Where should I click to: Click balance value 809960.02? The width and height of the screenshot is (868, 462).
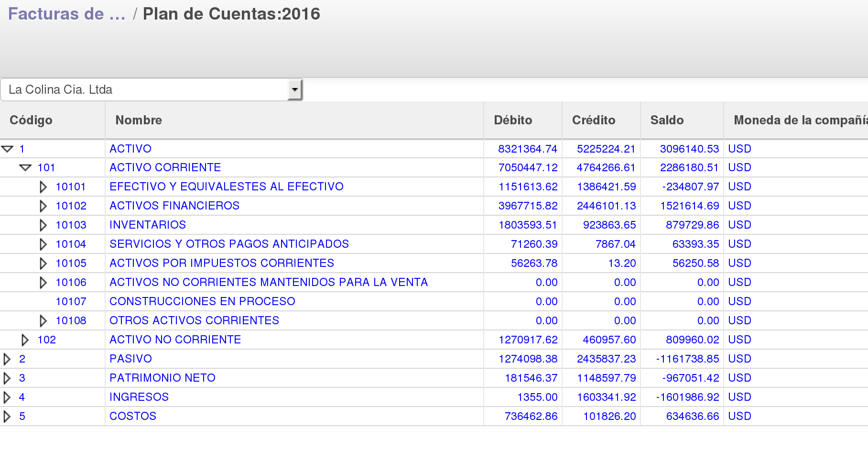click(693, 340)
